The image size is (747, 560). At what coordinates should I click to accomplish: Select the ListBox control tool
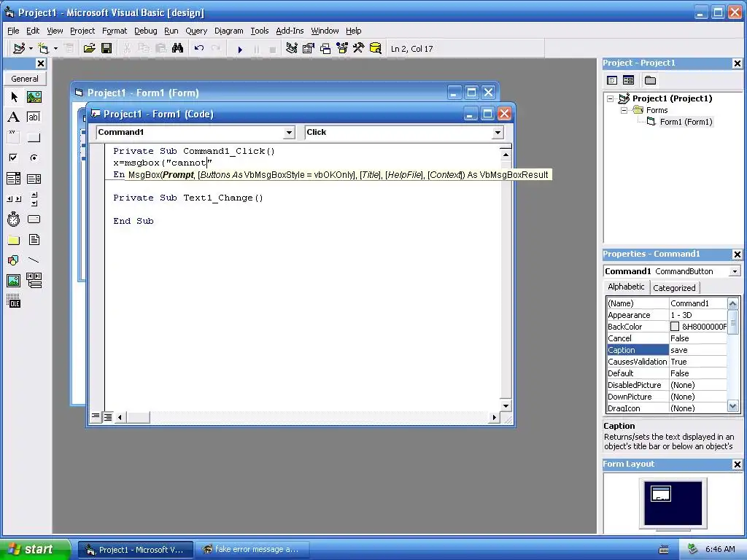click(34, 179)
